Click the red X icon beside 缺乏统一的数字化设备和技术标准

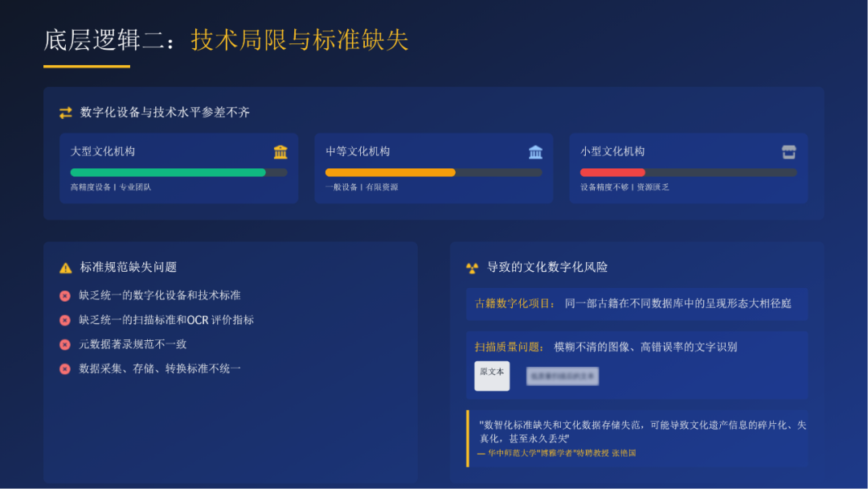[x=65, y=296]
